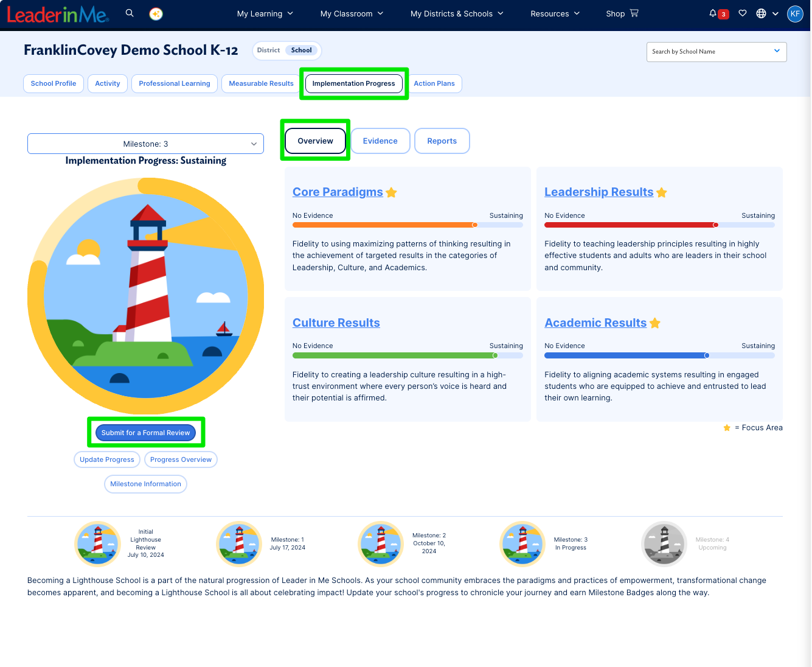The image size is (812, 667).
Task: Open the Leadership Results link
Action: (599, 192)
